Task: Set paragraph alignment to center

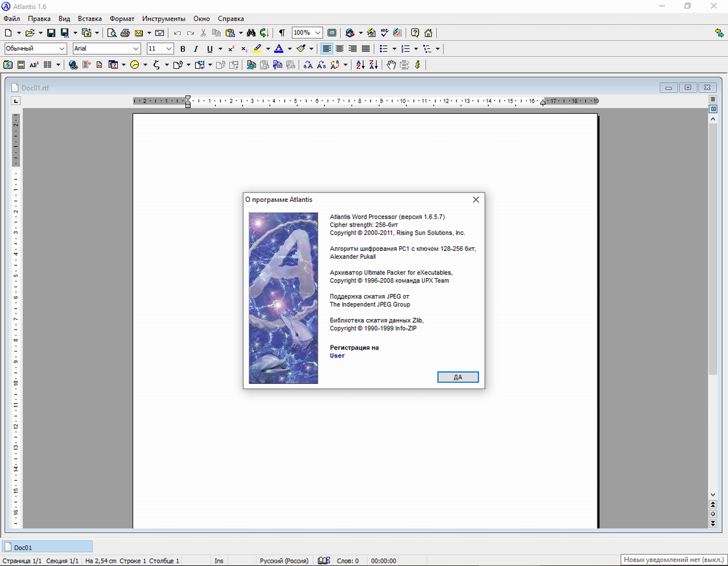Action: point(340,49)
